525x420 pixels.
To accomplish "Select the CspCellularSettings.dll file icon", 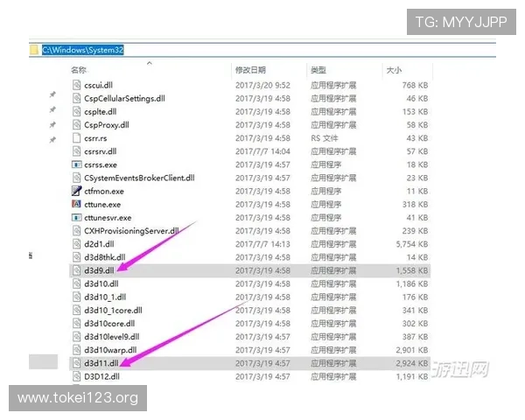I will [x=77, y=98].
